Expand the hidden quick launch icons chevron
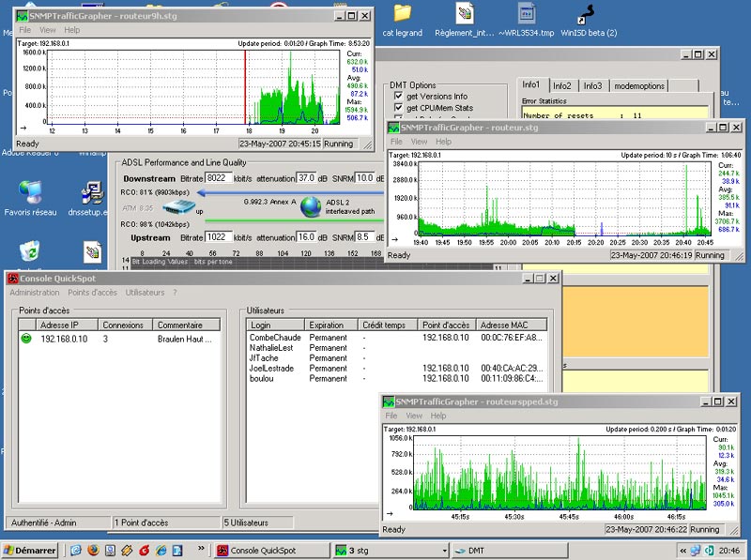Screen dimensions: 751x560 click(201, 550)
